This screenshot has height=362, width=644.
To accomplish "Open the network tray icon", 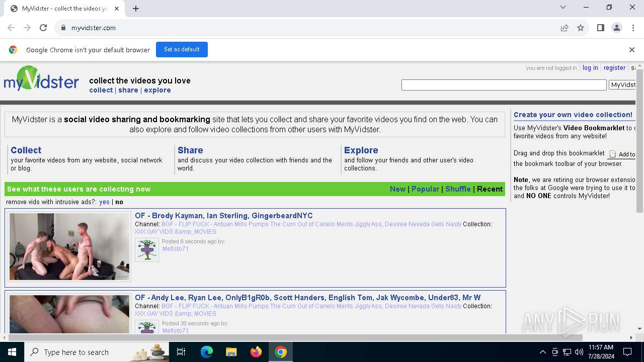I will click(567, 352).
